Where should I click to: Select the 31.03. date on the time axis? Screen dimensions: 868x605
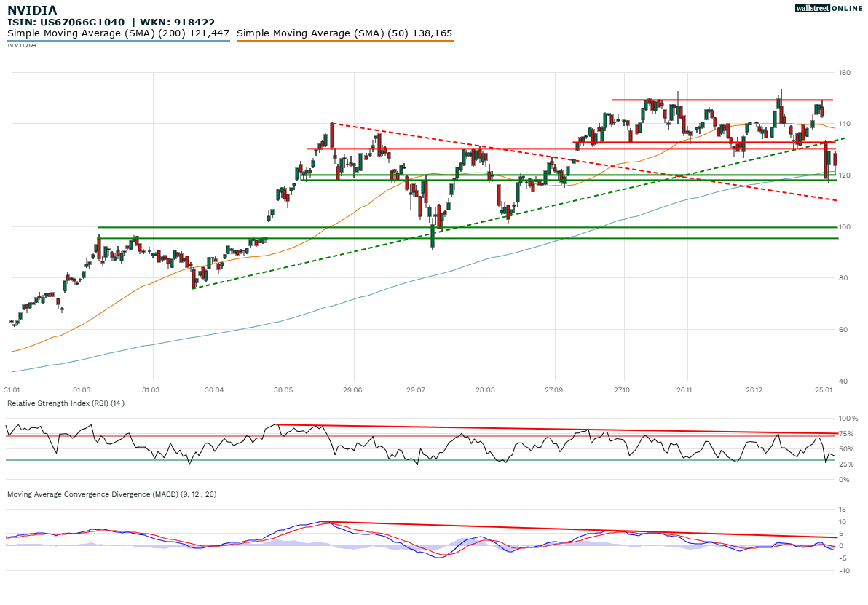[x=152, y=390]
